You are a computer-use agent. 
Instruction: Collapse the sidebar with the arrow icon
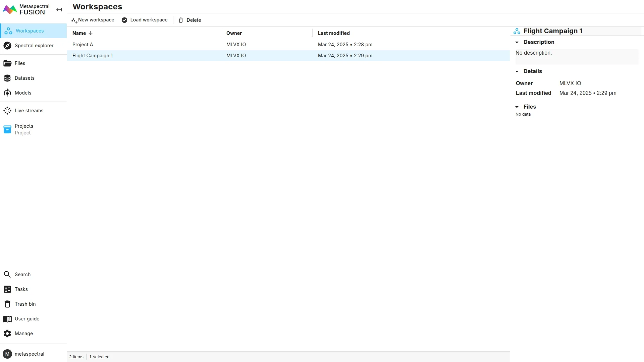coord(59,10)
